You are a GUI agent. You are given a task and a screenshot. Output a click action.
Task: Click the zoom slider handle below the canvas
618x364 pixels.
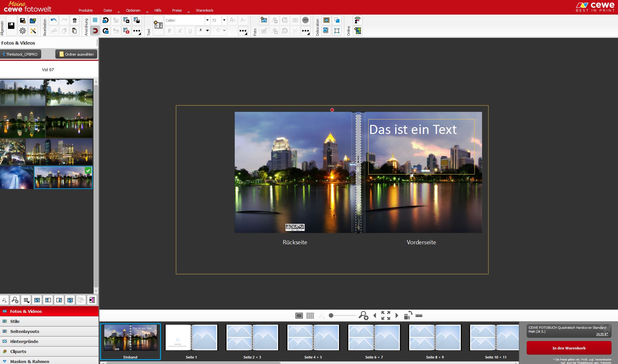coord(331,315)
